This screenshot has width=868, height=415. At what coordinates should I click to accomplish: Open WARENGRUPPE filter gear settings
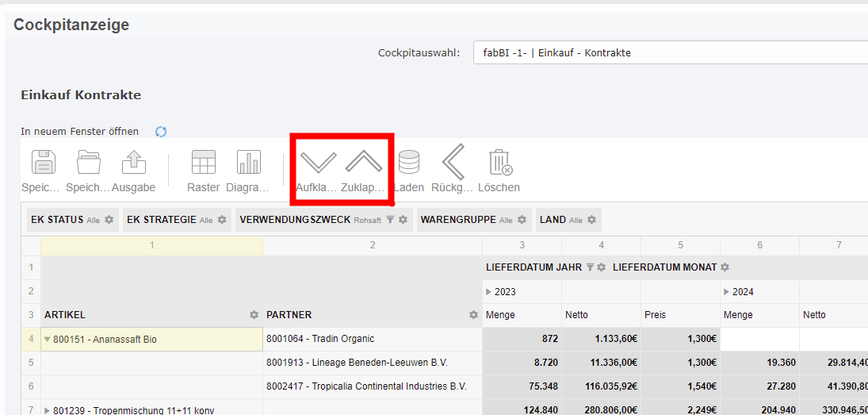[x=522, y=220]
